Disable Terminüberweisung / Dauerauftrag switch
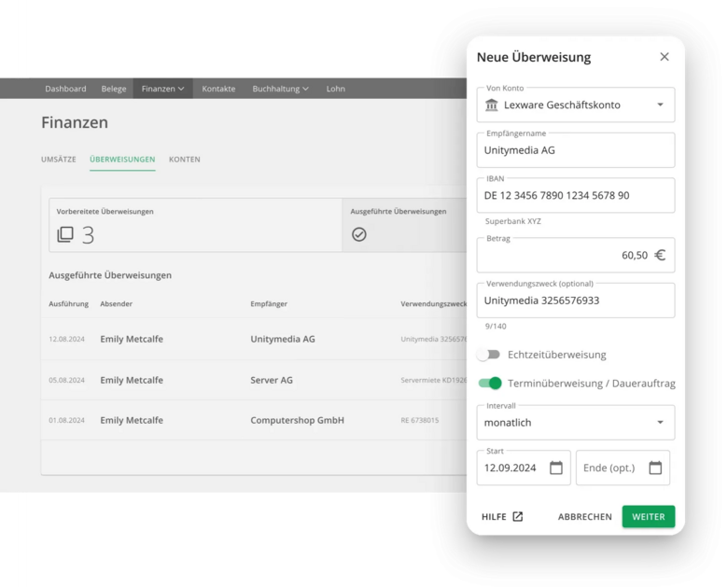Screen dimensions: 728x587 [489, 383]
